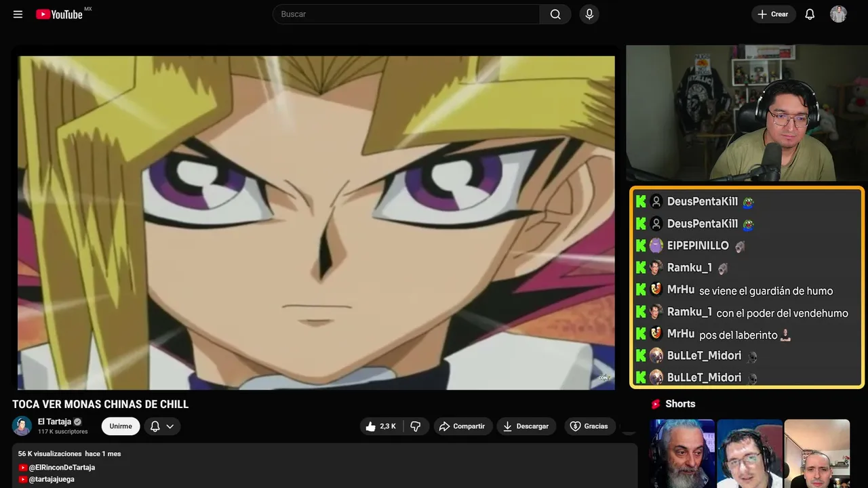The height and width of the screenshot is (488, 868).
Task: Click chat message con el poder del vendehumo
Action: (783, 313)
